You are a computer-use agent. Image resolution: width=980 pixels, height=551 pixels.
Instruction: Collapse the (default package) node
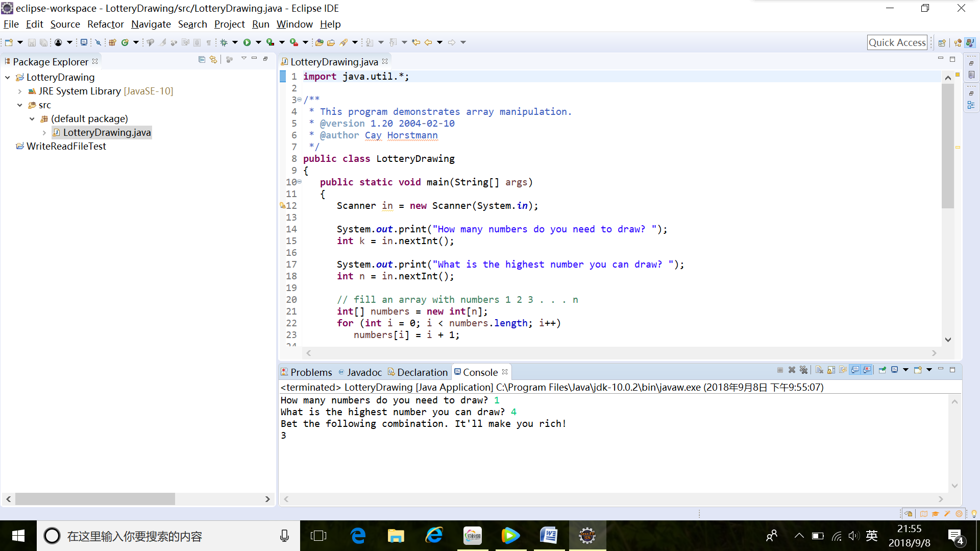click(32, 118)
